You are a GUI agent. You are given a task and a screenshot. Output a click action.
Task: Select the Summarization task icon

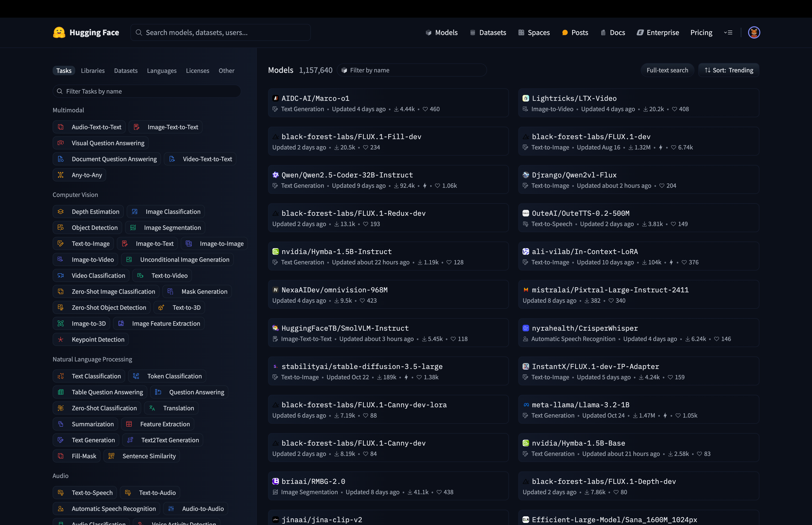point(62,424)
